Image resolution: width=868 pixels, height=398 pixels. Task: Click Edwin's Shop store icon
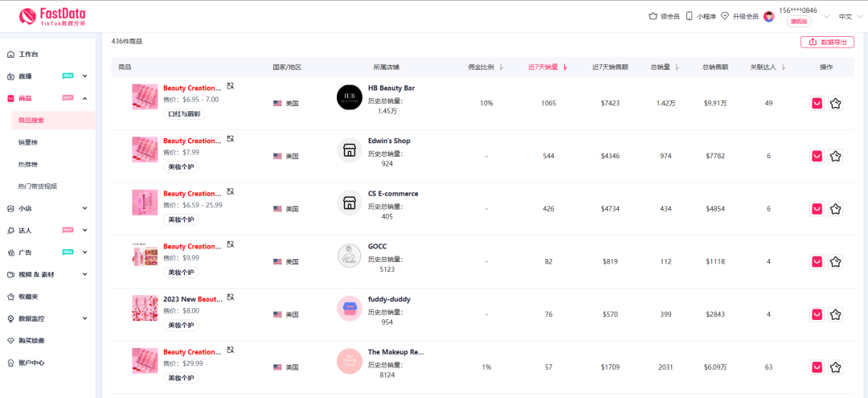349,150
